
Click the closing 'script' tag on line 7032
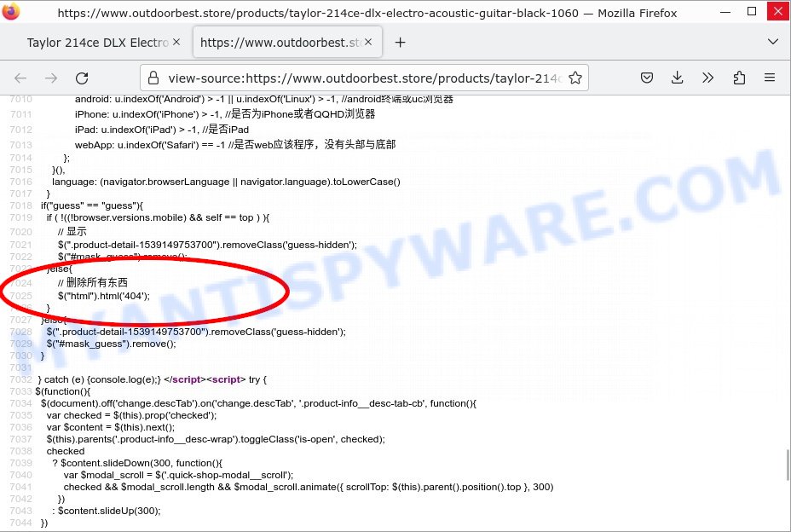(x=186, y=379)
